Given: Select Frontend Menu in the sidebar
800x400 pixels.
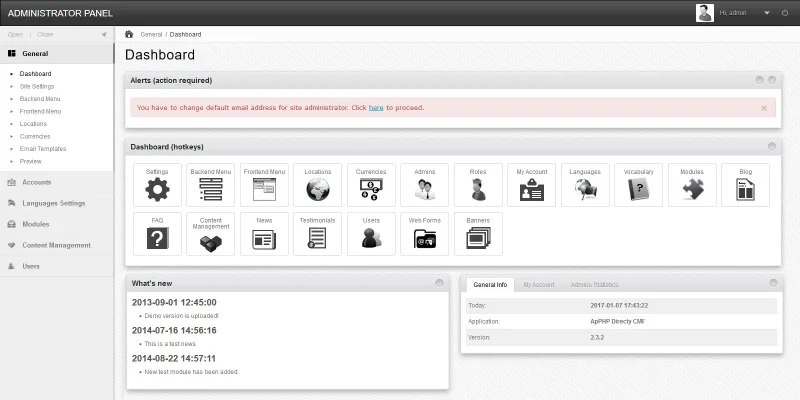Looking at the screenshot, I should pyautogui.click(x=40, y=111).
